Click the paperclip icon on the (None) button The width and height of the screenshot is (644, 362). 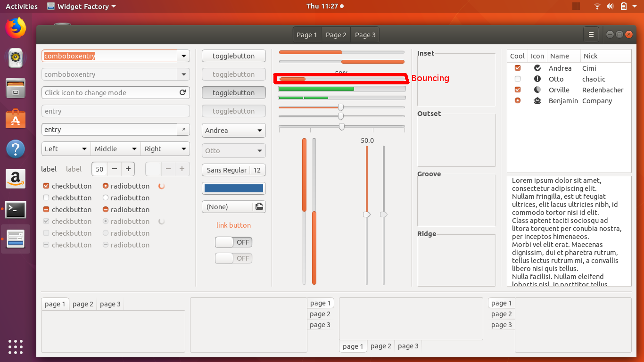(259, 206)
